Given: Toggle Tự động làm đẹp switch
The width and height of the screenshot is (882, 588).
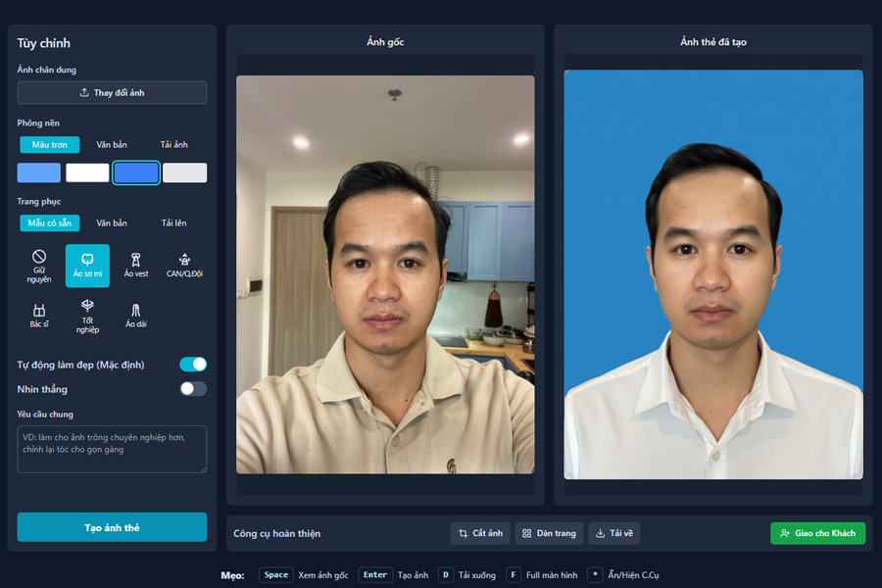Looking at the screenshot, I should 193,365.
